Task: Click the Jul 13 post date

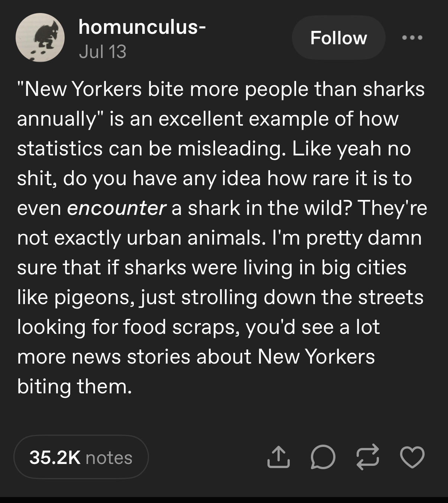Action: (103, 51)
